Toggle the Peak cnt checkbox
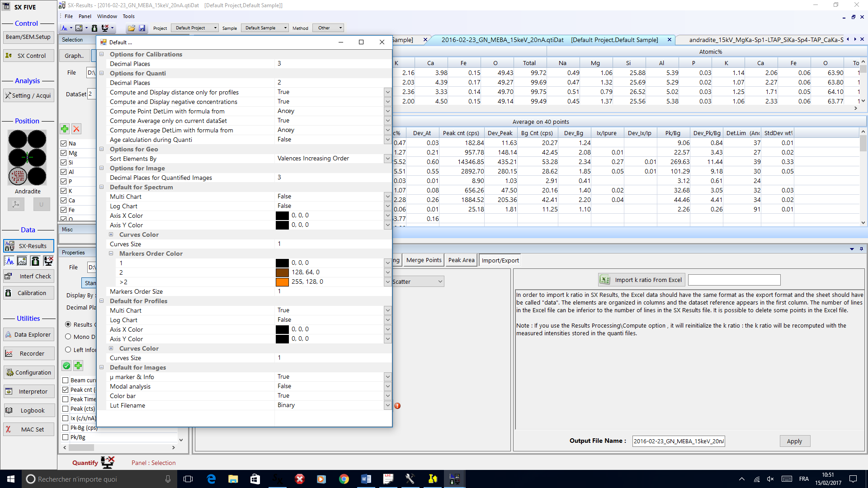 (x=66, y=389)
